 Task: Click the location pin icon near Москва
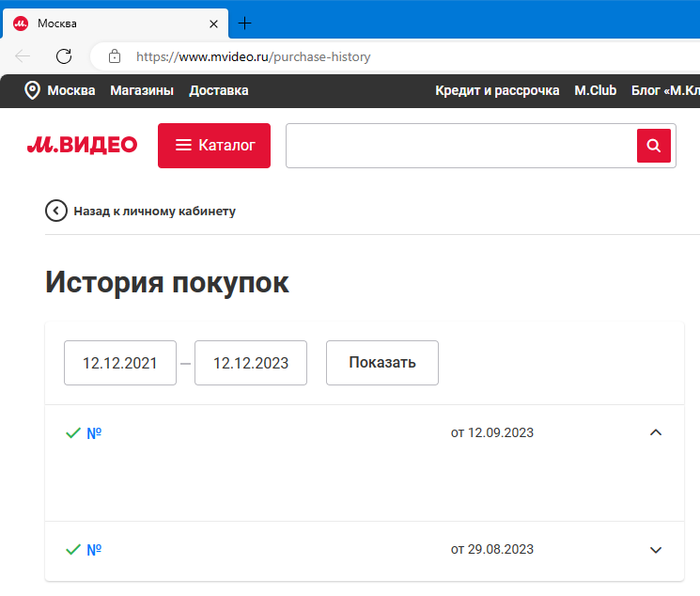pos(32,90)
